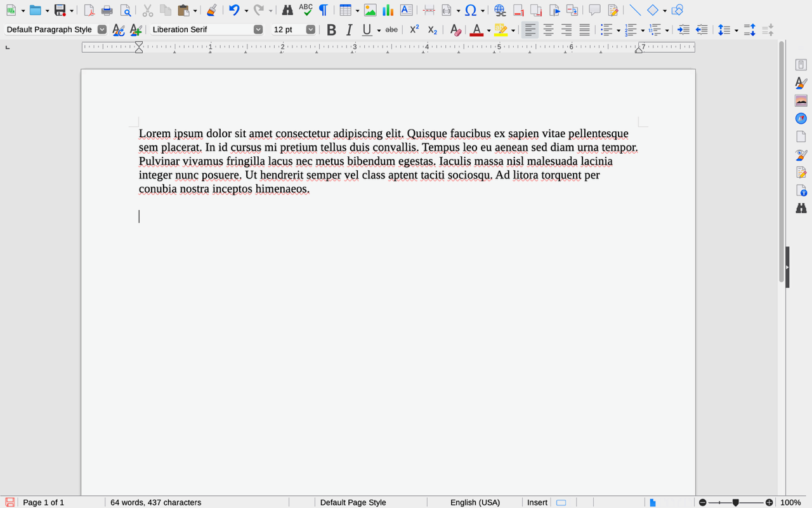Open the Font Color red swatch button
This screenshot has width=812, height=508.
pos(476,29)
